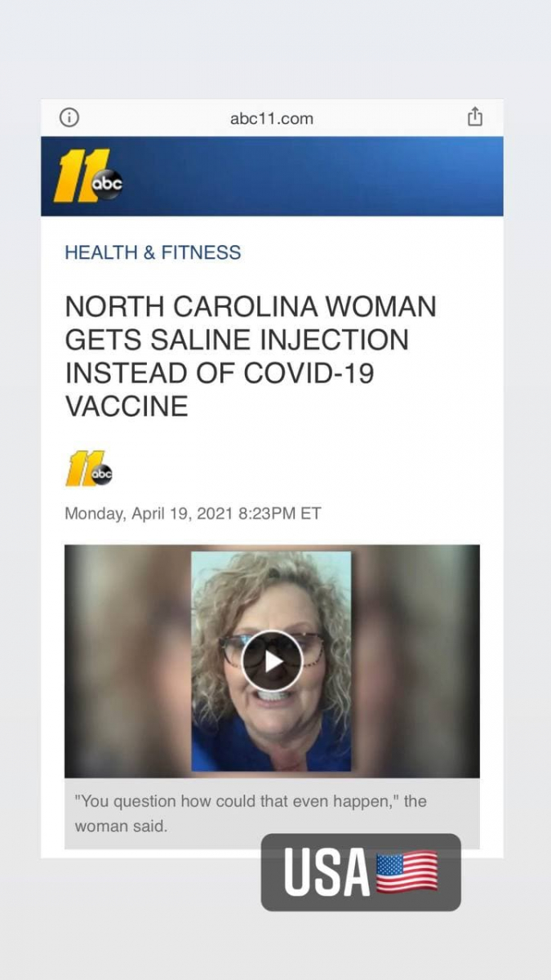Select the USA text on the sticker
Screen dimensions: 551x980
(327, 872)
